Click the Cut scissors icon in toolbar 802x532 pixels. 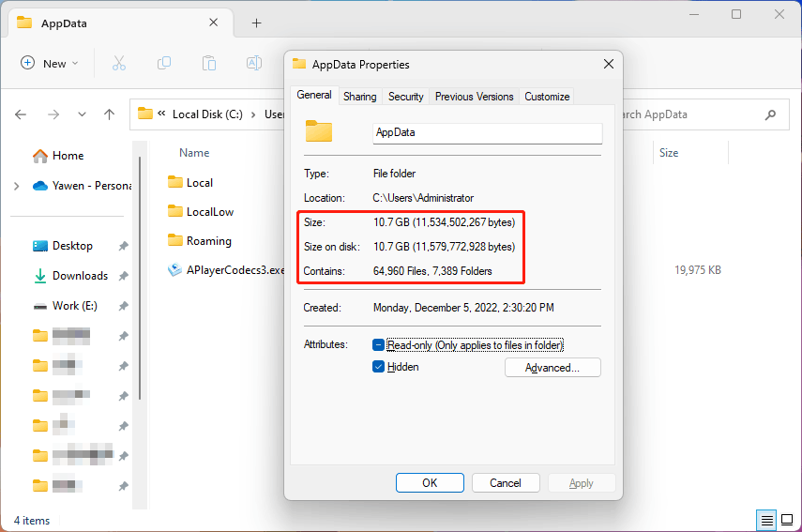tap(119, 63)
